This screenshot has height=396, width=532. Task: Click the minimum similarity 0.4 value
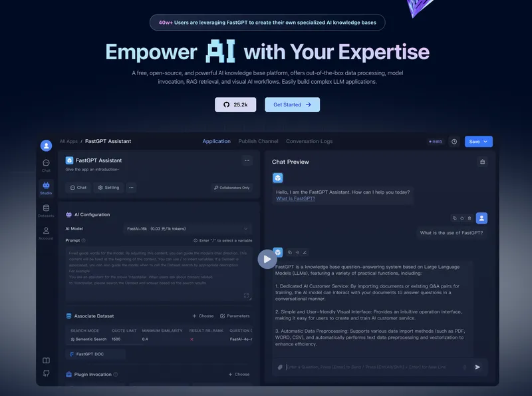(145, 339)
